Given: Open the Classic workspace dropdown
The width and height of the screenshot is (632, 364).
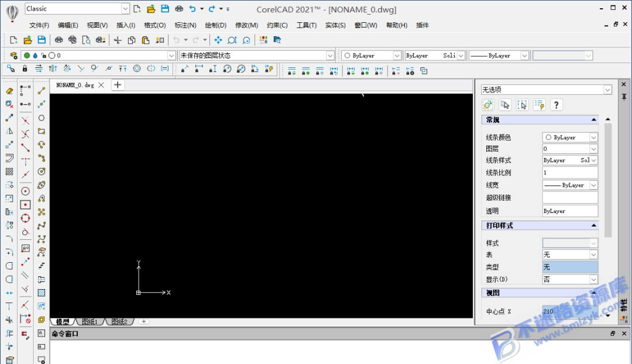Looking at the screenshot, I should click(125, 8).
